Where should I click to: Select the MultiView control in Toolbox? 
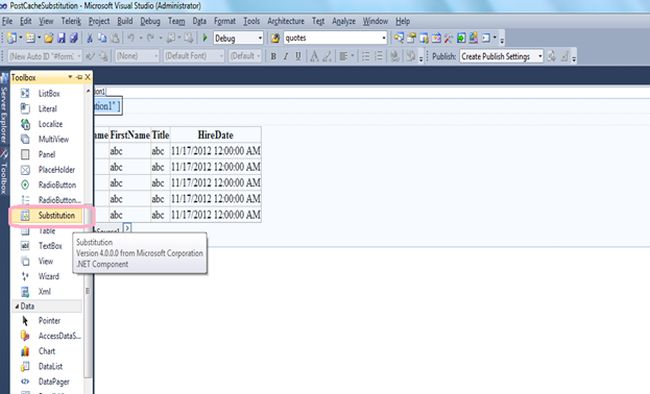point(47,139)
